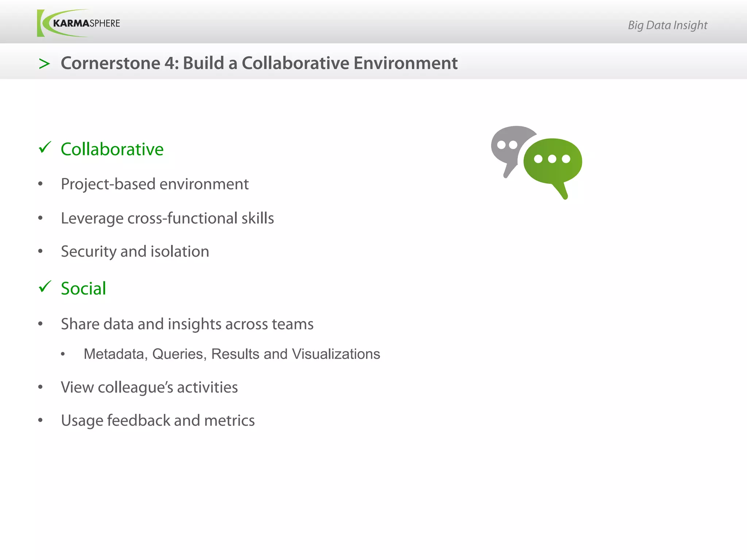The image size is (747, 560).
Task: Click the Metadata, Queries, Results sub-bullet
Action: coord(232,354)
